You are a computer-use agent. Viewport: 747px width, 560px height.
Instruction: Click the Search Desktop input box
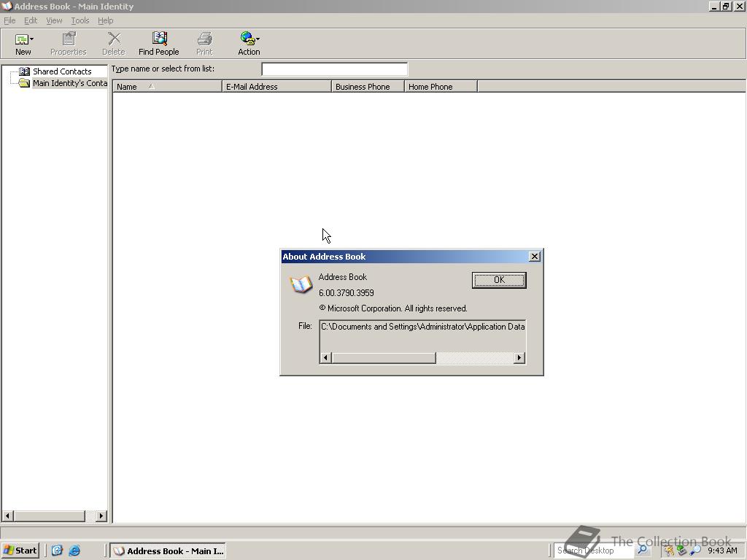click(x=594, y=551)
